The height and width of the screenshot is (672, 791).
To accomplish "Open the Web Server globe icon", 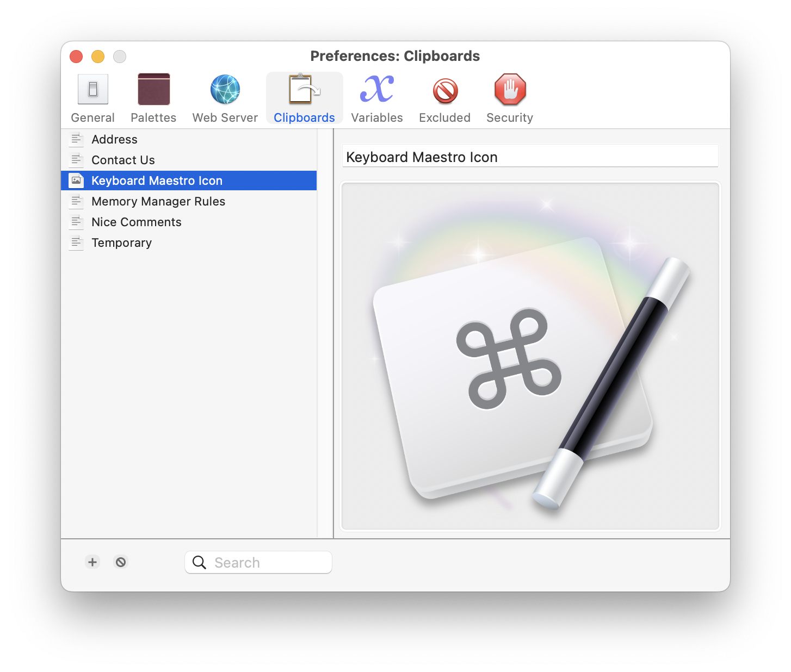I will [225, 90].
